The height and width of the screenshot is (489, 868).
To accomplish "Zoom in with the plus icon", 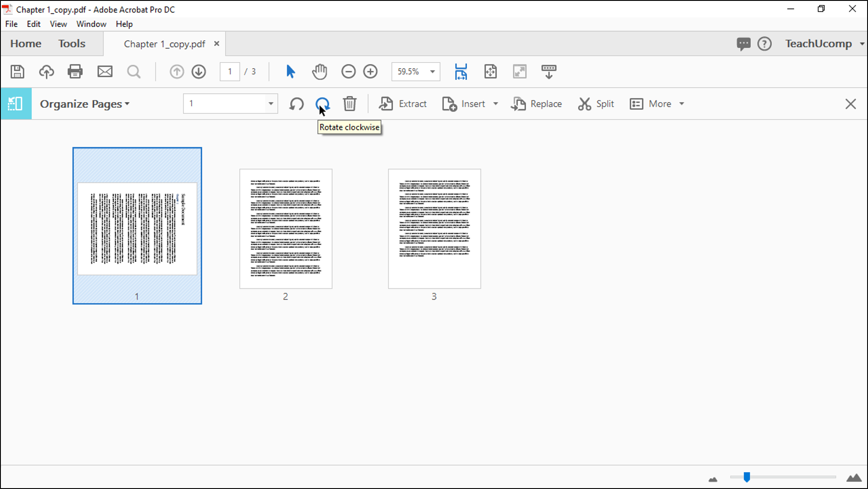I will click(x=371, y=72).
